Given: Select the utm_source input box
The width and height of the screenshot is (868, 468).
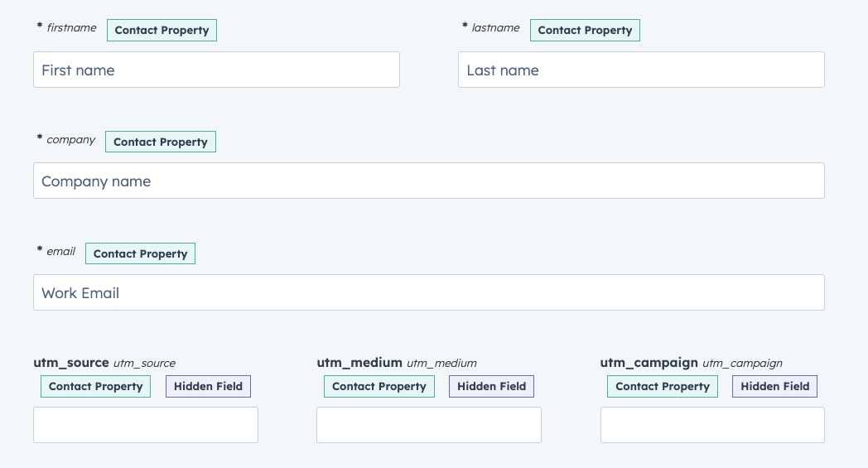Looking at the screenshot, I should click(x=146, y=425).
